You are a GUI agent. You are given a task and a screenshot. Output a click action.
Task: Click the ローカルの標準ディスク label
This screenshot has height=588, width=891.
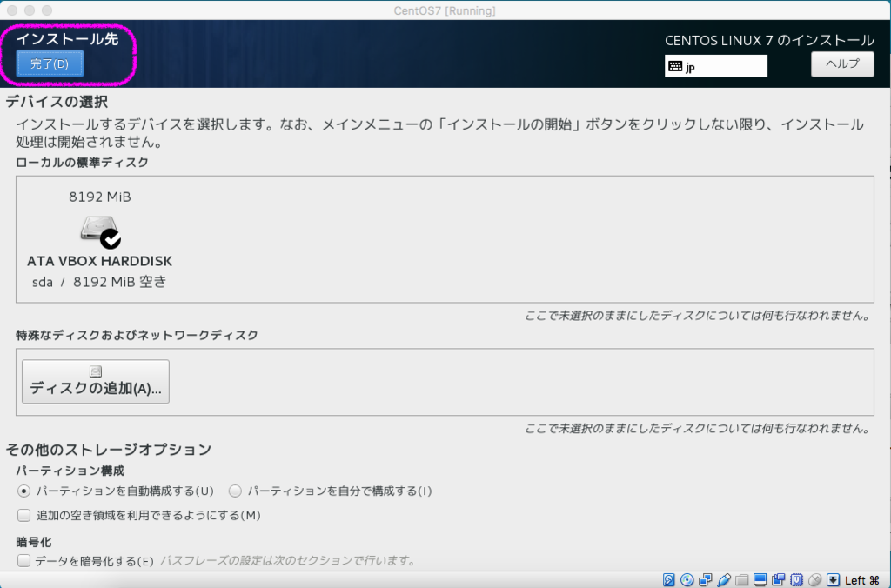tap(83, 163)
